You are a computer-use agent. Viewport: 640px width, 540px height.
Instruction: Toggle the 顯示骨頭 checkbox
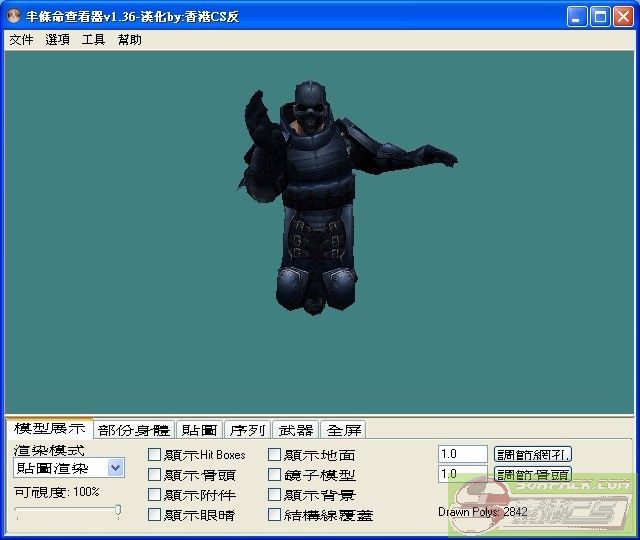(154, 475)
